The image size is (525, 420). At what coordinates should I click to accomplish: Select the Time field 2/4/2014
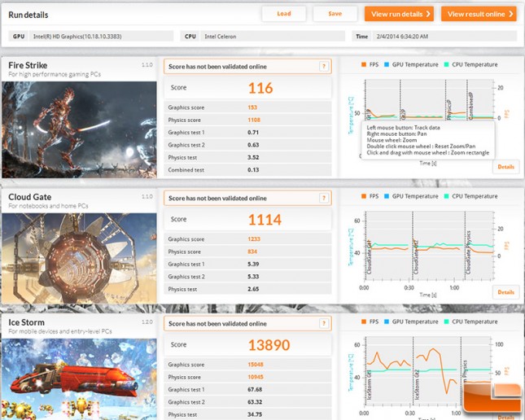point(444,36)
